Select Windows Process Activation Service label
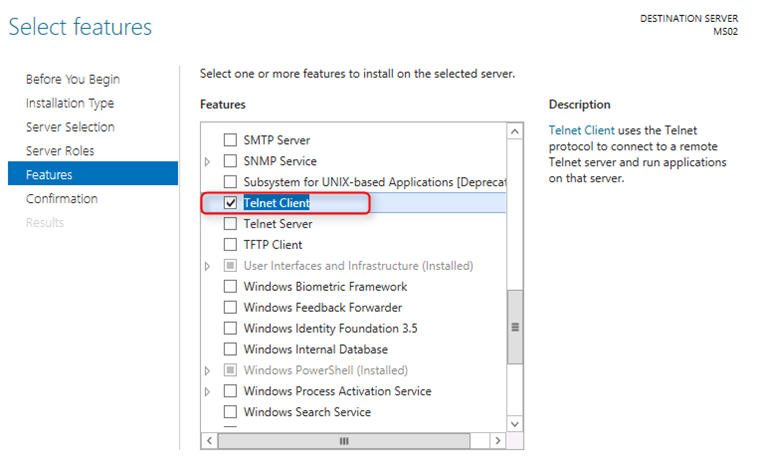 pos(337,391)
